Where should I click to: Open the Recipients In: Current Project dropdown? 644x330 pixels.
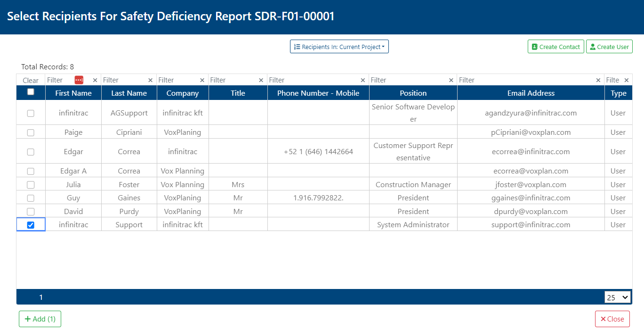coord(339,47)
